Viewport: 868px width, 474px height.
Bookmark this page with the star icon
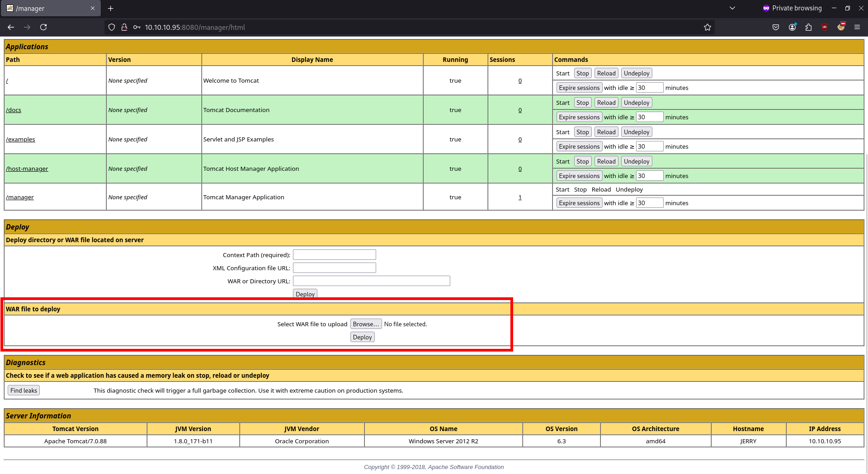coord(708,27)
